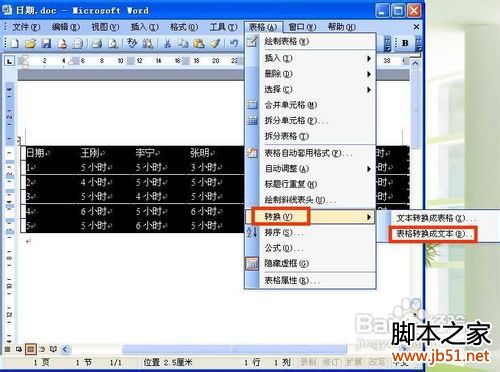Choose 绘制斜线表头 menu item
Image resolution: width=500 pixels, height=372 pixels.
pyautogui.click(x=310, y=200)
